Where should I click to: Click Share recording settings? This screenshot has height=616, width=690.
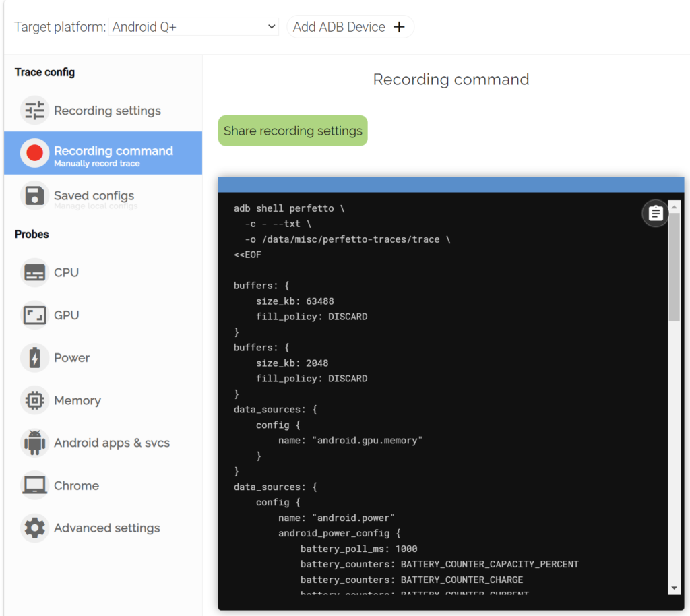tap(292, 130)
